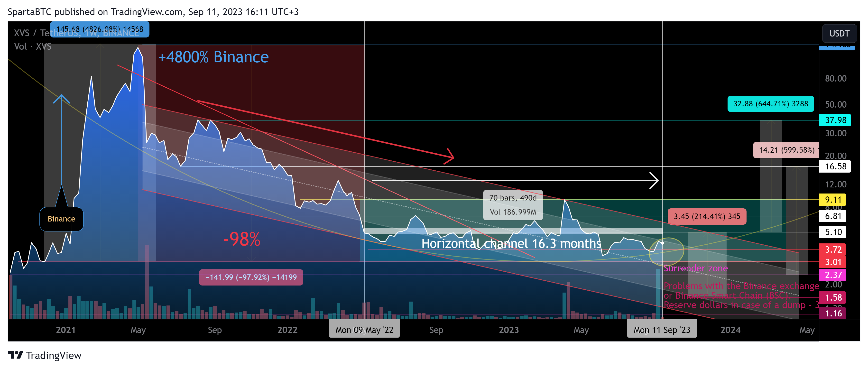Click the 37.98 cyan price label
This screenshot has width=868, height=369.
835,120
